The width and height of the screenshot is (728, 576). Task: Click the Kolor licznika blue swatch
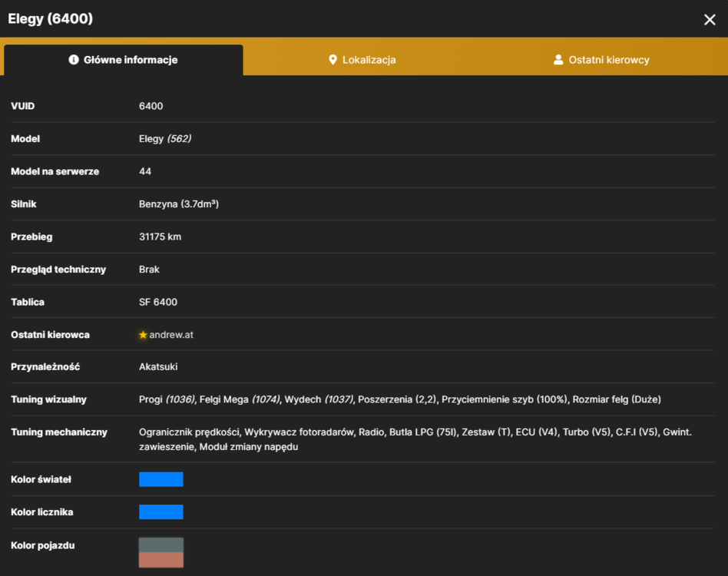click(161, 512)
